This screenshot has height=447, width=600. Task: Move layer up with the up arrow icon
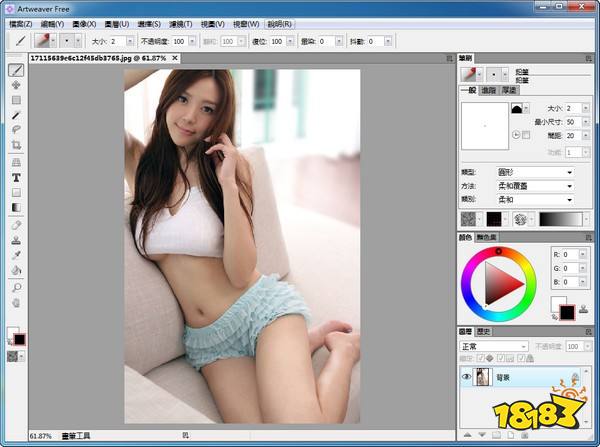[x=467, y=435]
